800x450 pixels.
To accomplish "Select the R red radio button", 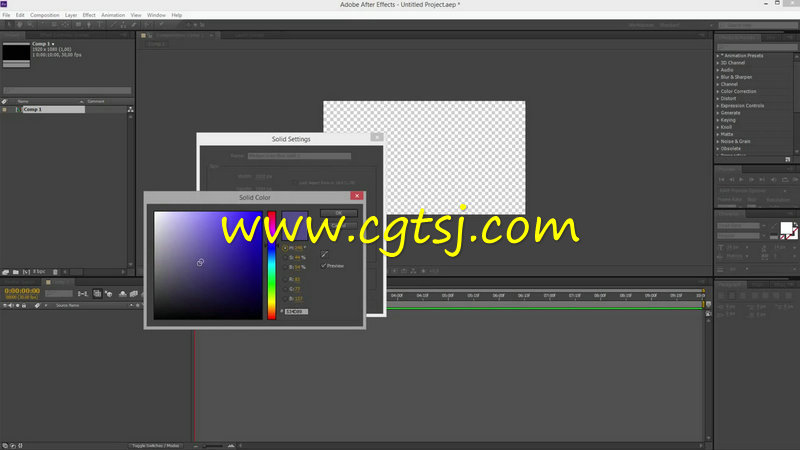I will [x=285, y=280].
